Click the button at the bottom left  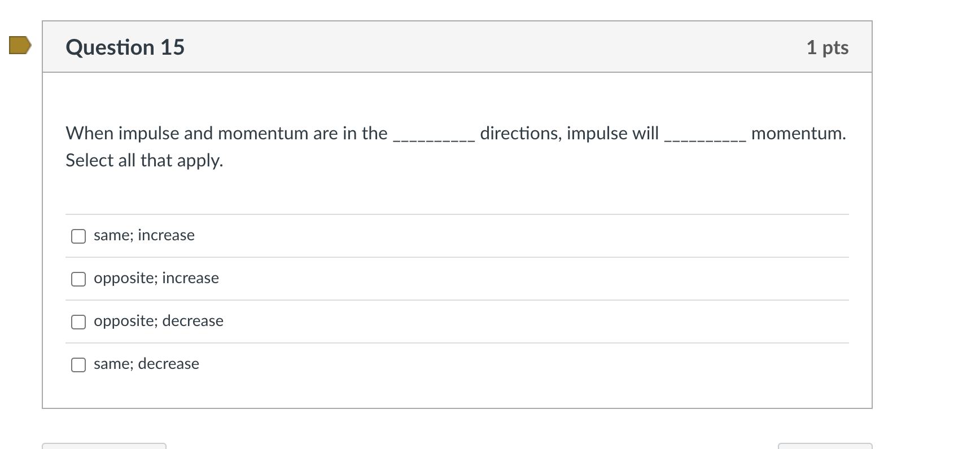click(104, 447)
